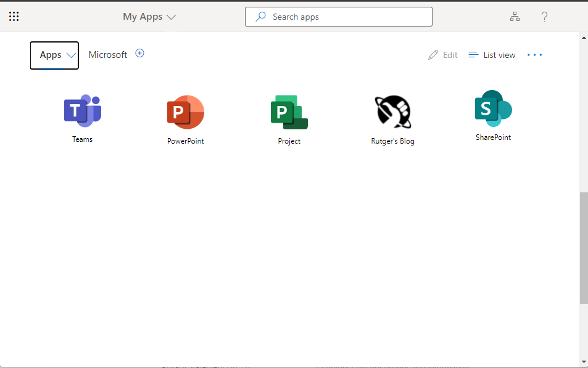
Task: Click the Teams label text
Action: pos(83,139)
